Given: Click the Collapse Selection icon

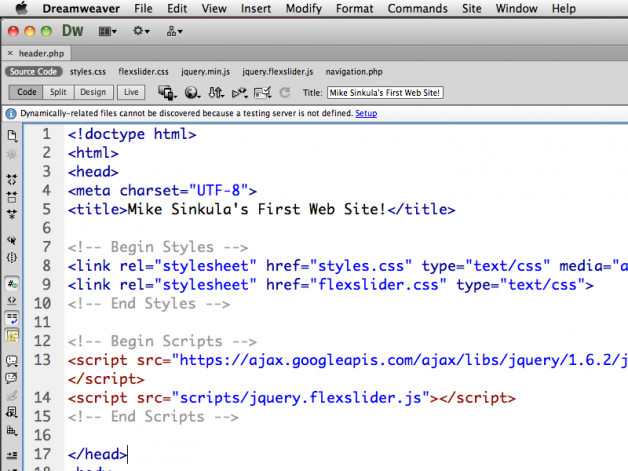Looking at the screenshot, I should coord(12,197).
